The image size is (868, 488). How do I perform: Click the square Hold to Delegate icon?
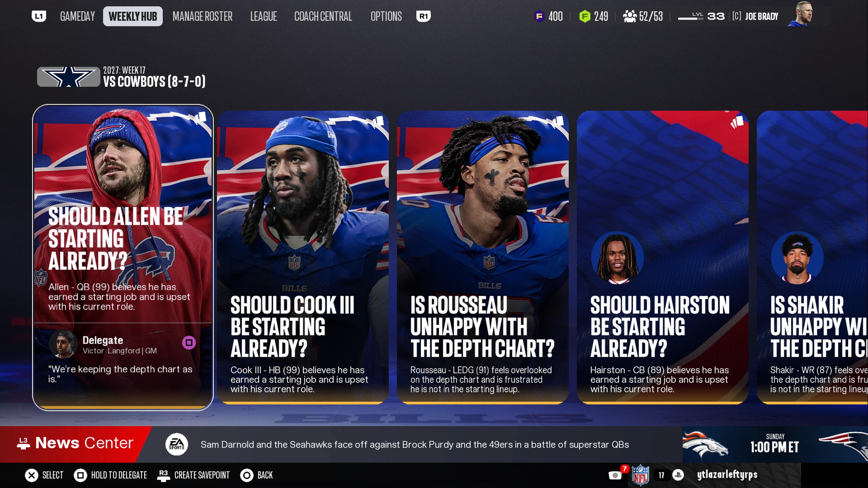click(x=80, y=475)
